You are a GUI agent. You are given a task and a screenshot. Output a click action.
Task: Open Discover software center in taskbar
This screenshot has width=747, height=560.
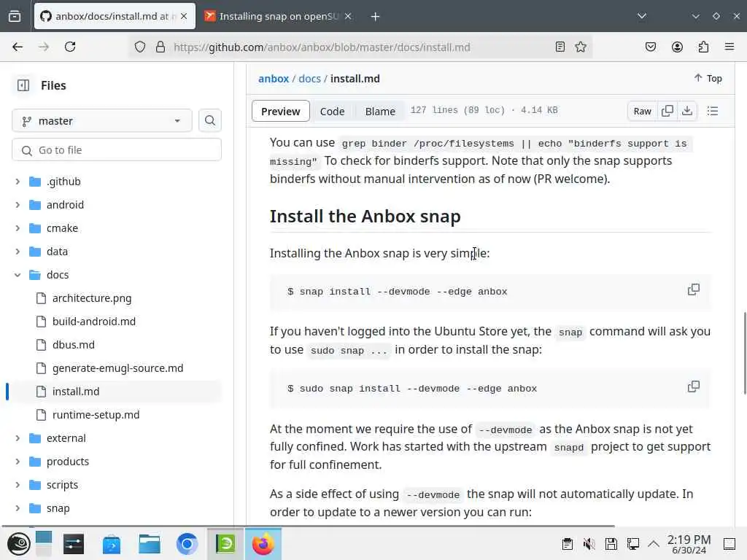coord(112,544)
